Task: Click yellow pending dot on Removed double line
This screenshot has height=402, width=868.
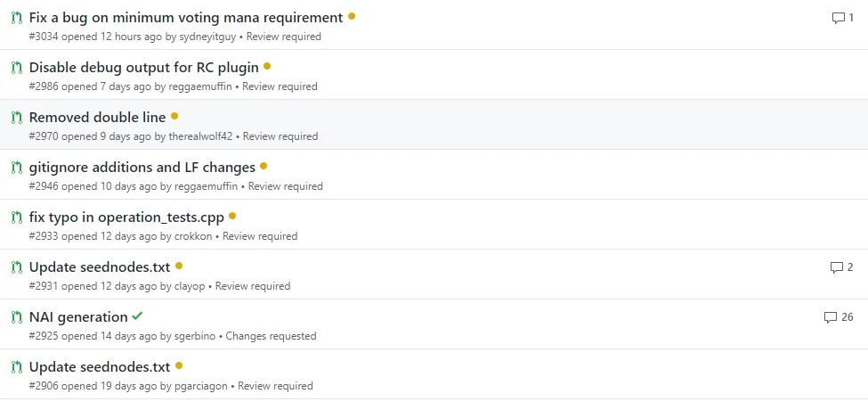Action: tap(174, 116)
